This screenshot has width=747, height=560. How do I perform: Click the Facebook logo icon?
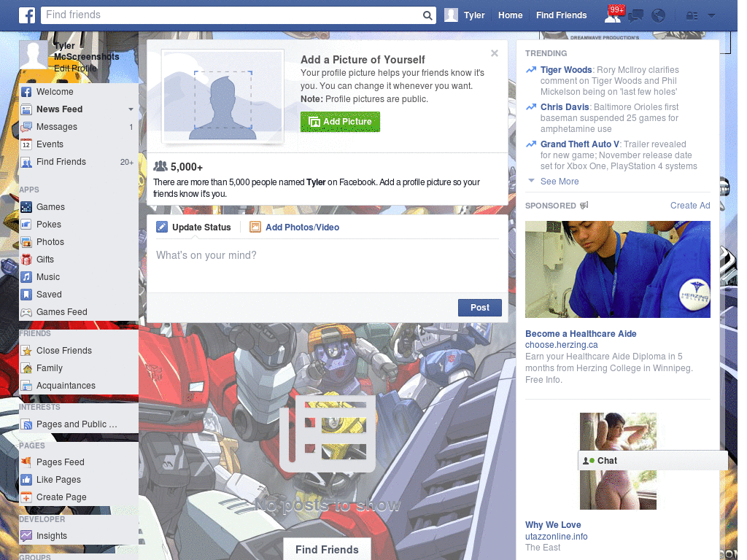[27, 15]
